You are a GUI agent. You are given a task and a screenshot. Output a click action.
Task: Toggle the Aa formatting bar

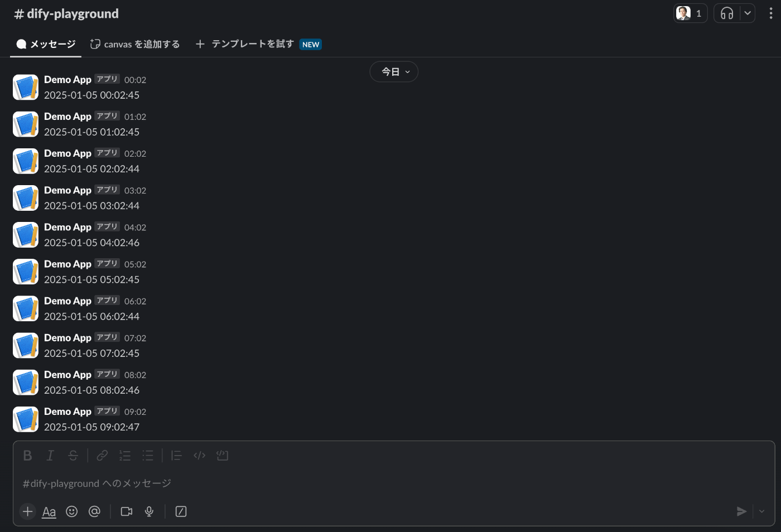coord(49,511)
